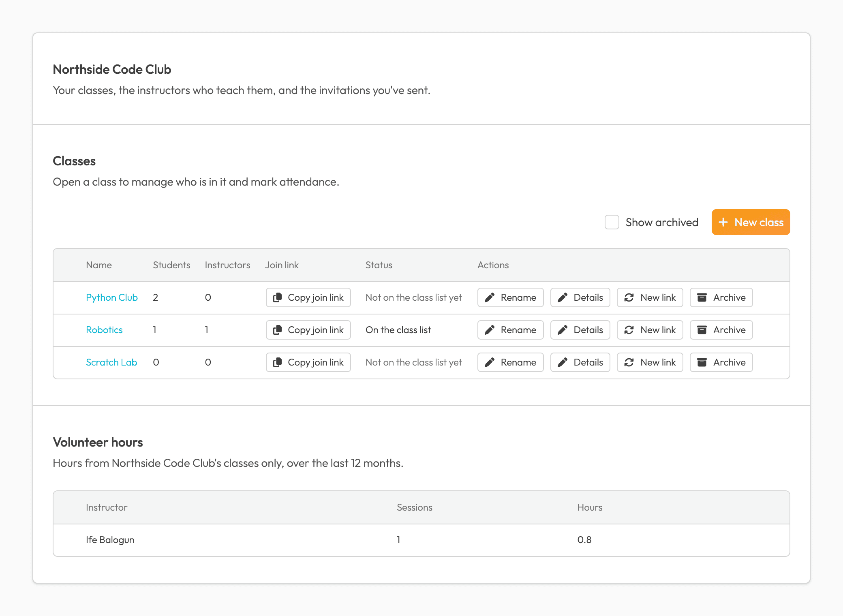Viewport: 843px width, 616px height.
Task: Click the Rename pencil icon for Python Club
Action: click(x=490, y=297)
